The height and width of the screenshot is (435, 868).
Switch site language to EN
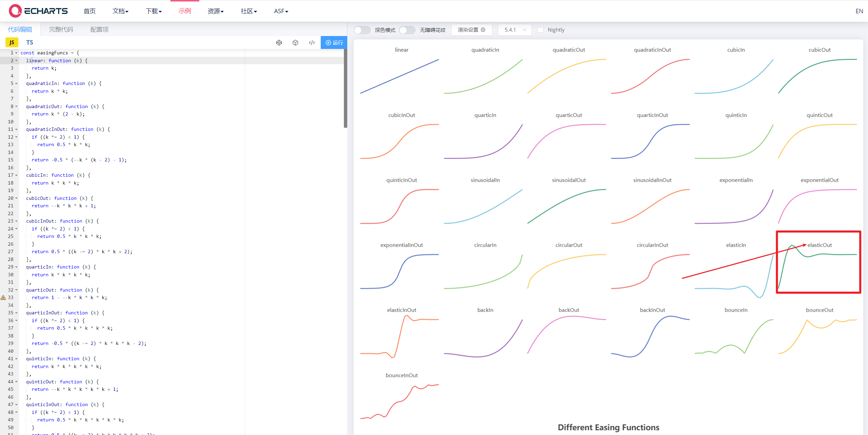859,11
